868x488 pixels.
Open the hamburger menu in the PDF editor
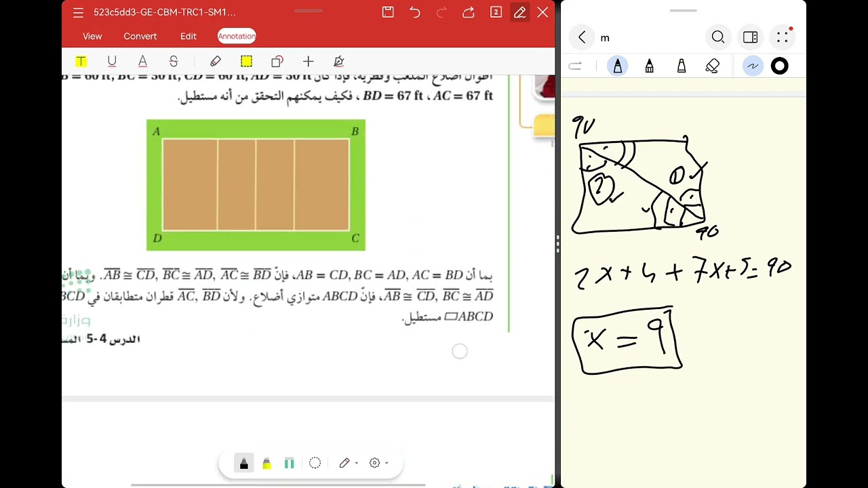[x=78, y=12]
